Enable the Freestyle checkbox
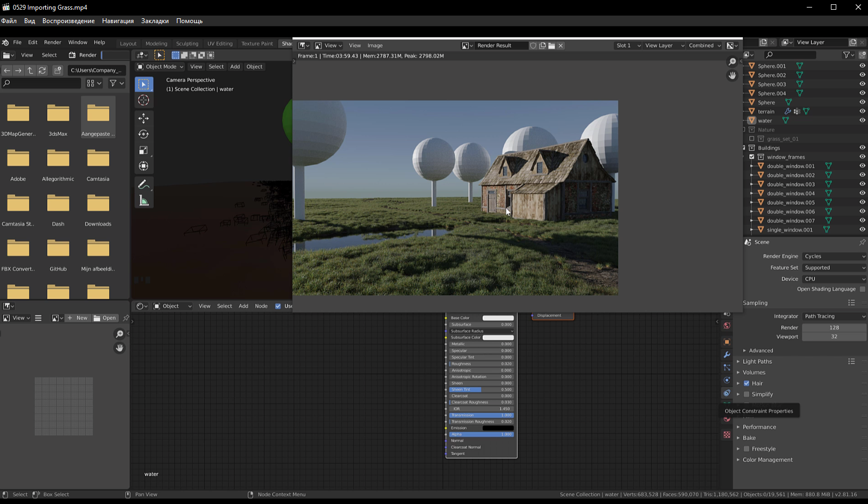The height and width of the screenshot is (504, 868). 747,449
